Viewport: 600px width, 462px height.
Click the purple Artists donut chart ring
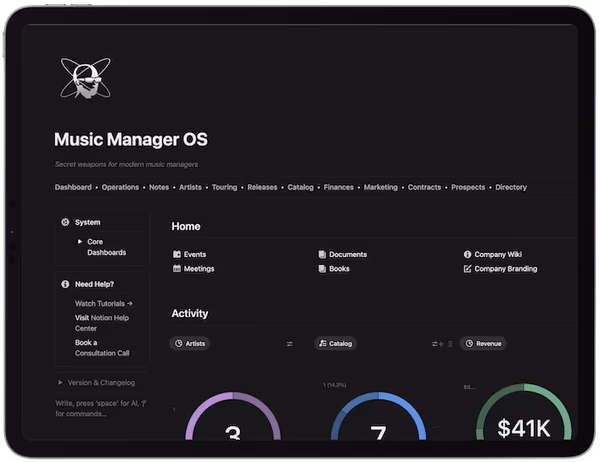pyautogui.click(x=233, y=398)
